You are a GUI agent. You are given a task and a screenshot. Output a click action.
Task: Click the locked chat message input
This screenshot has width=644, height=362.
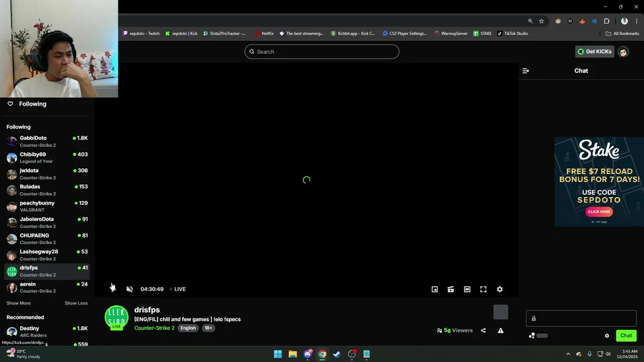(581, 318)
